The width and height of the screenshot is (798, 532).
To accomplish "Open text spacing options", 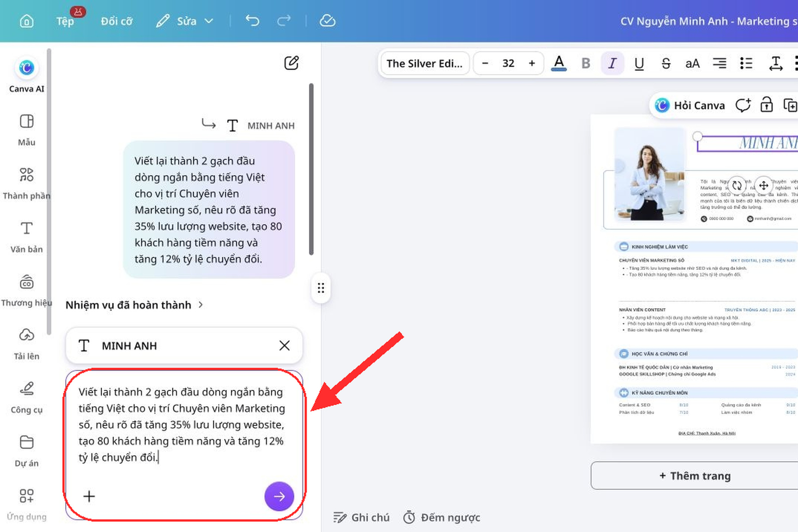I will tap(775, 63).
